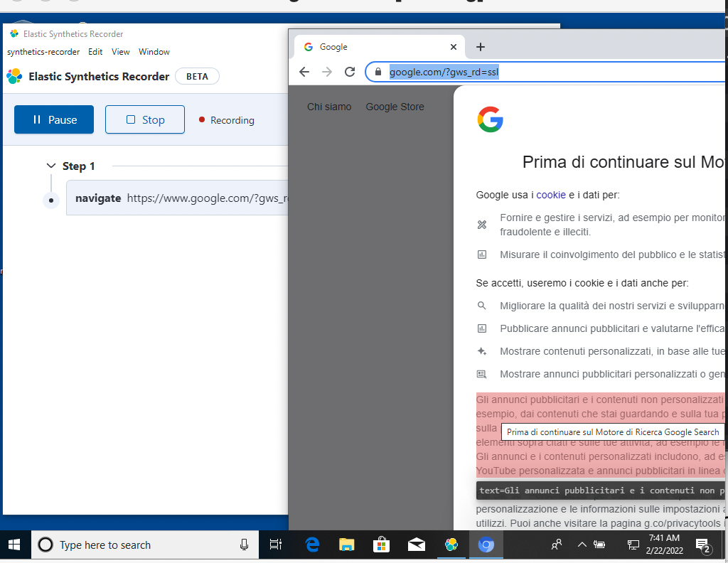Open the synthetics-recorder menu
Viewport: 728px width, 563px height.
[x=43, y=51]
